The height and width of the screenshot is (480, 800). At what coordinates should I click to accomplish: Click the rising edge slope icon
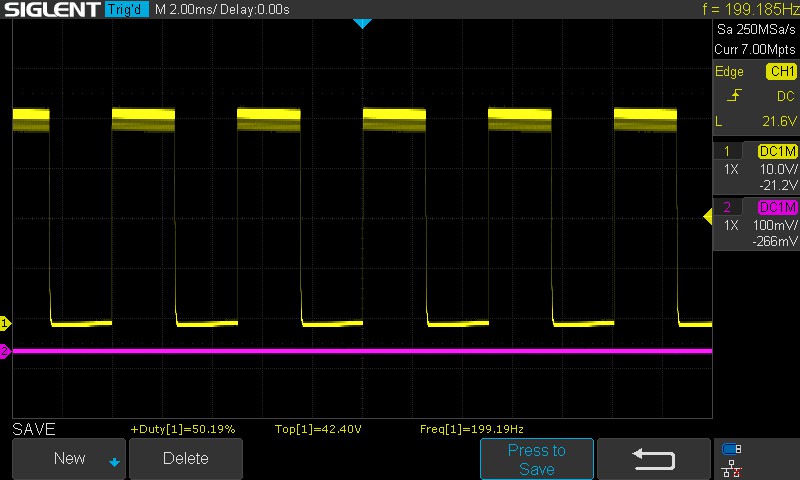734,95
